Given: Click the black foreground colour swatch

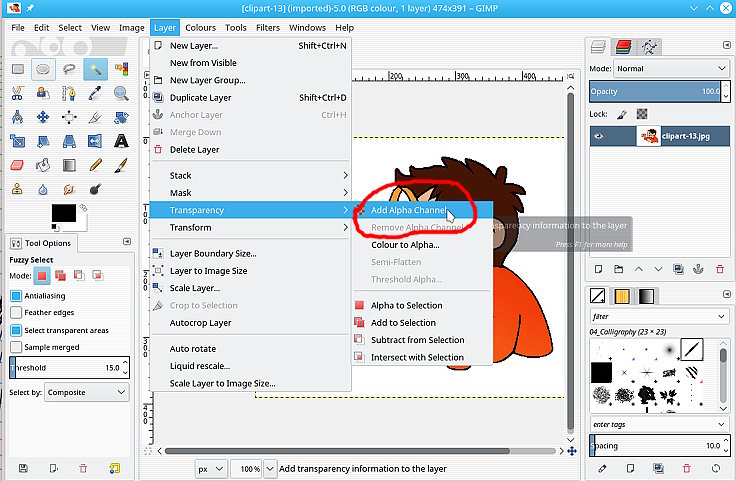Looking at the screenshot, I should tap(63, 213).
